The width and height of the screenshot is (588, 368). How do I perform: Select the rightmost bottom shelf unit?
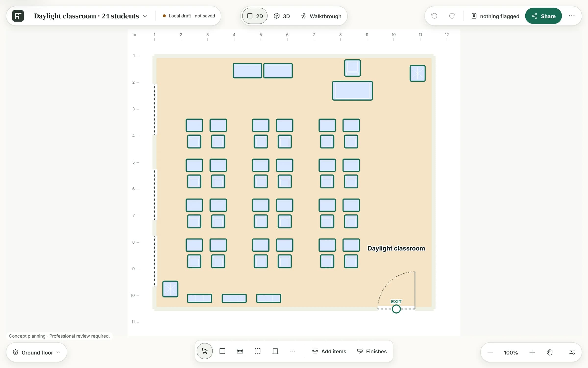coord(269,298)
